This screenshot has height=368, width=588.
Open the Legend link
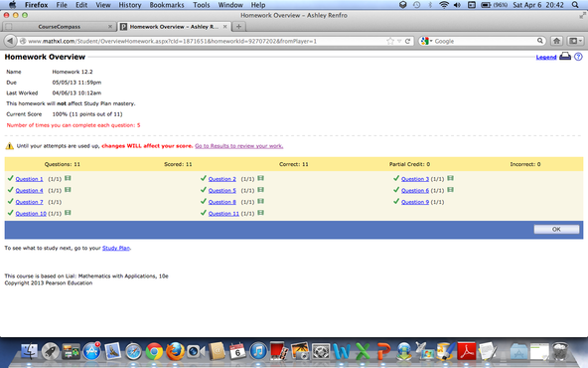[x=546, y=57]
